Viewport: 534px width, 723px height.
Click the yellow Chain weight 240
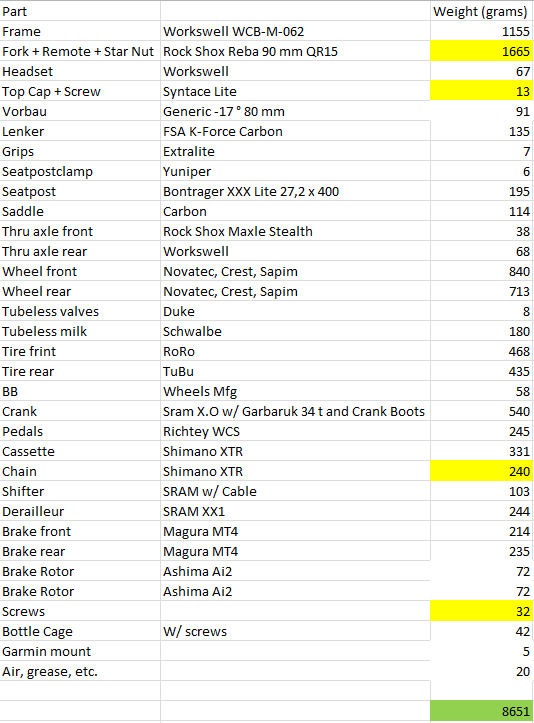[481, 471]
